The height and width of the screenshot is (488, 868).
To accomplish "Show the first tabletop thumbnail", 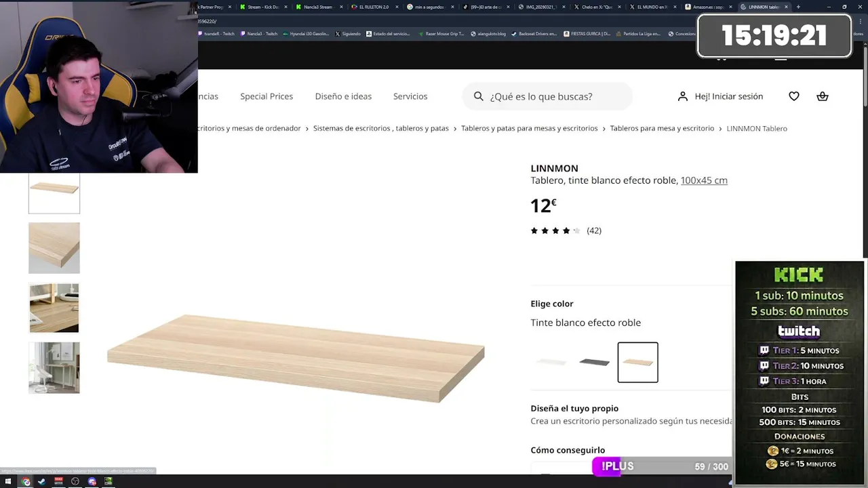I will (x=54, y=193).
